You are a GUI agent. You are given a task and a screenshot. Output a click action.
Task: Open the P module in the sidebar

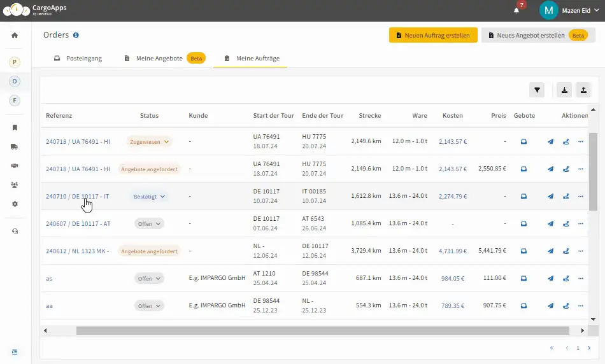tap(15, 62)
